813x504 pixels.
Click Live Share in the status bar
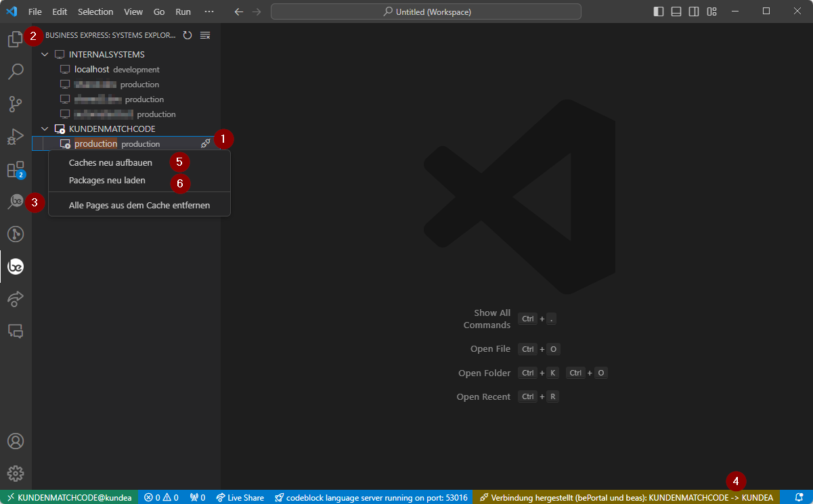(240, 497)
